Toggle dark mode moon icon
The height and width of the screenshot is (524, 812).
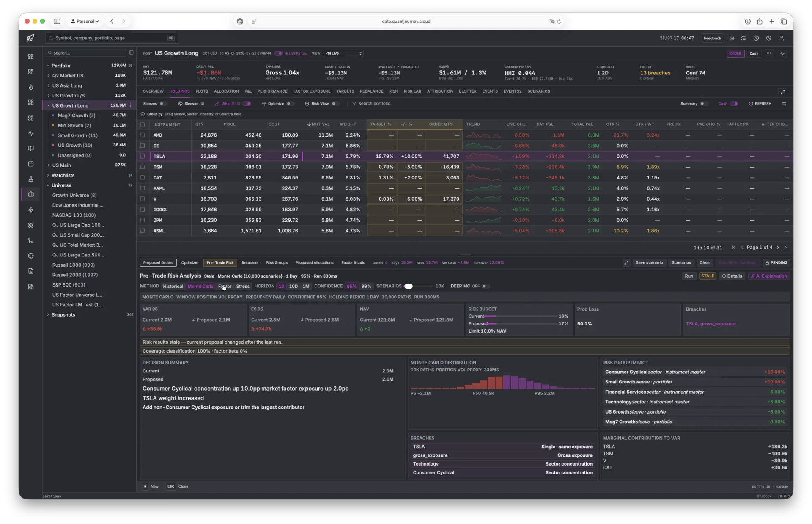click(x=769, y=38)
